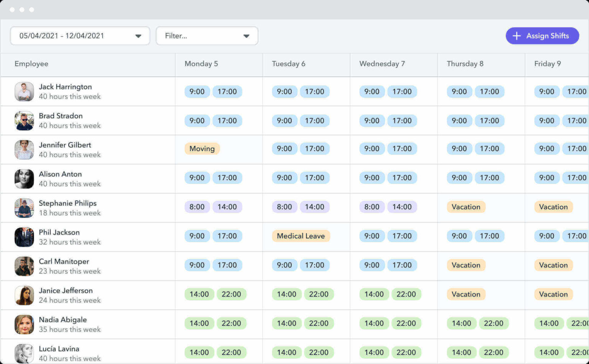This screenshot has width=589, height=364.
Task: Click the Wednesday 7 column header
Action: pos(382,64)
